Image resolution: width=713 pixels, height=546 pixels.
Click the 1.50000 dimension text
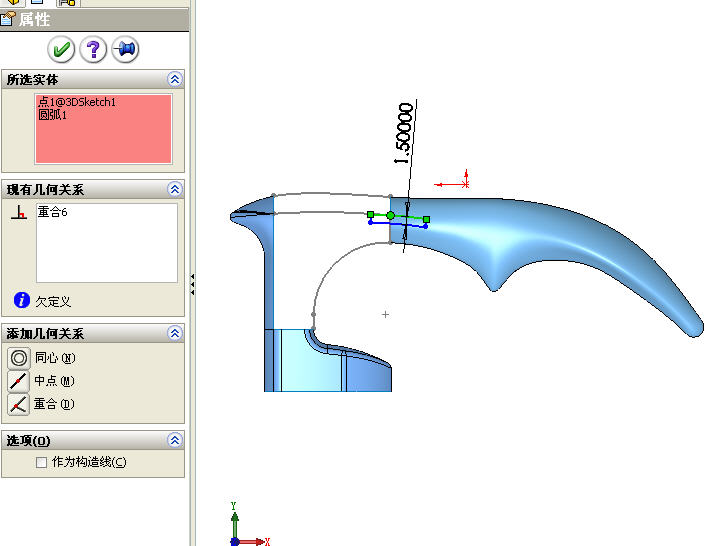click(x=404, y=133)
